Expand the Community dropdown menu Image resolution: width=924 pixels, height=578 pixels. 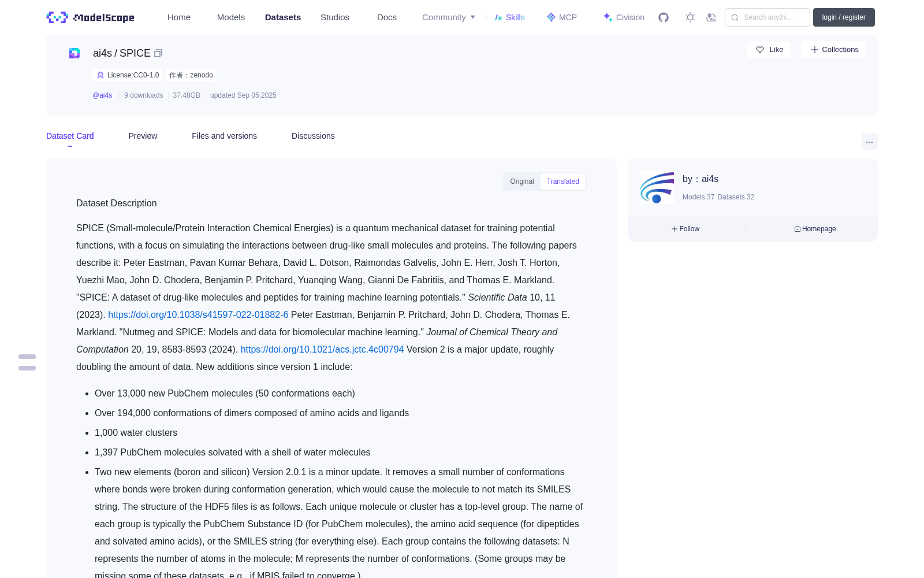[x=449, y=17]
